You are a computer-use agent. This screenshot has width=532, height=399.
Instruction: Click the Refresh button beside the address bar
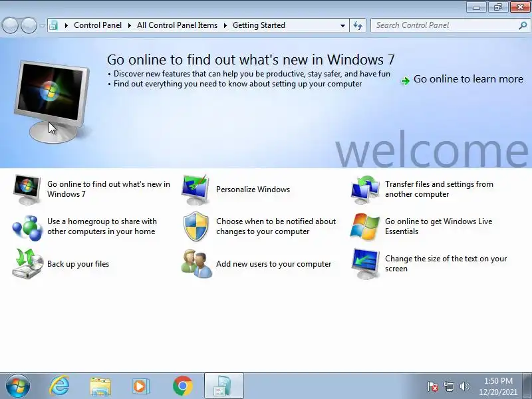click(x=358, y=25)
